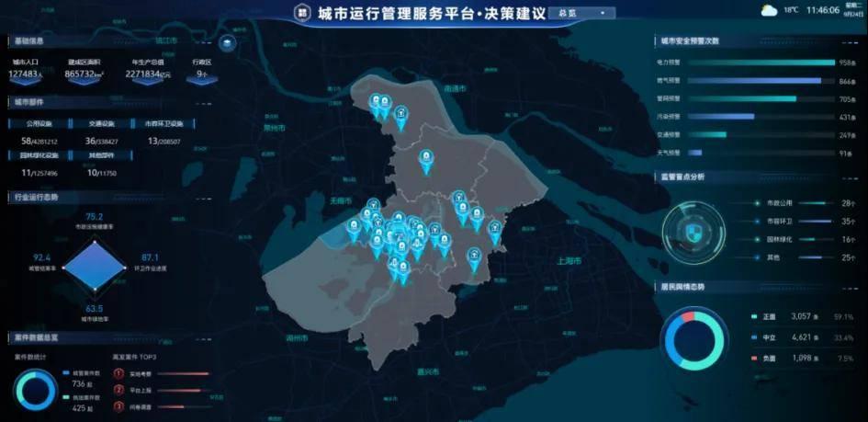The image size is (868, 422).
Task: Click the weather cloud icon in header
Action: coord(769,11)
